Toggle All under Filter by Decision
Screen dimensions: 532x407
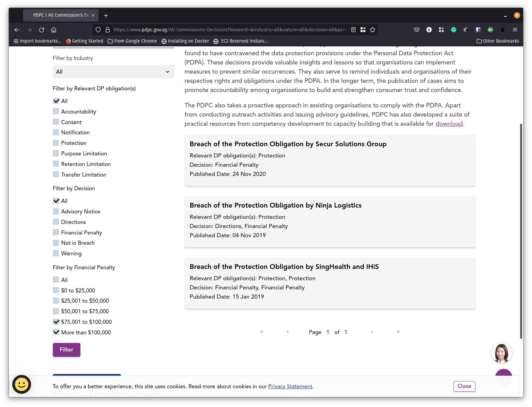coord(56,201)
